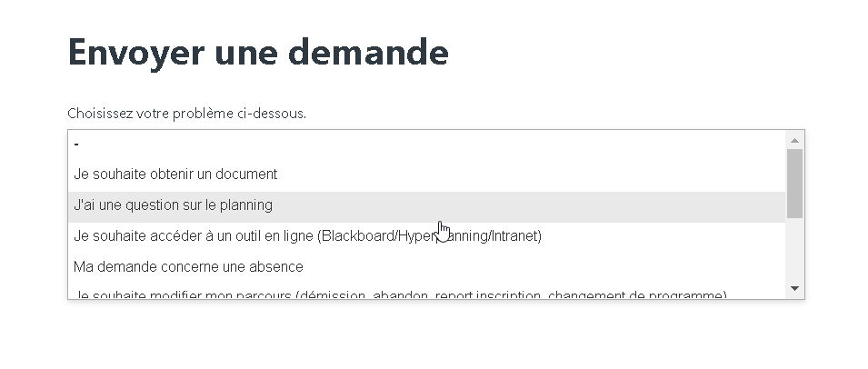Select "J'ai une question sur le planning"
The width and height of the screenshot is (868, 369).
pyautogui.click(x=173, y=205)
